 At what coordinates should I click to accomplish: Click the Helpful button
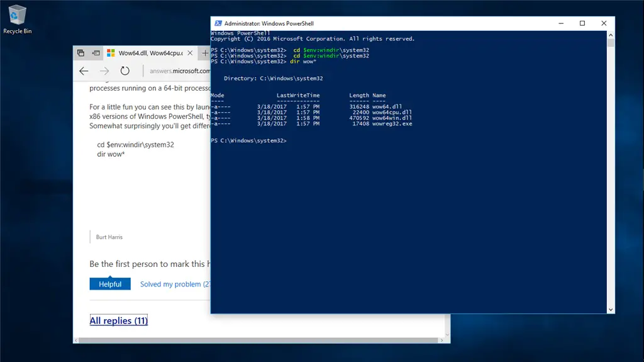110,284
